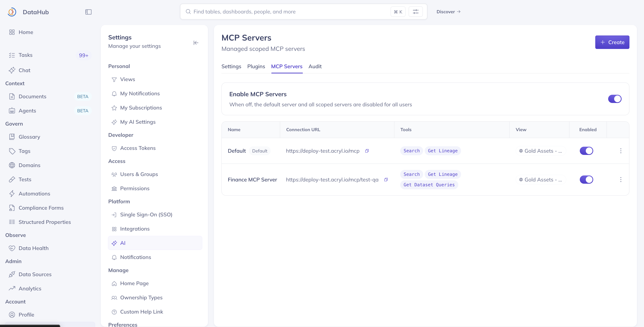Open Ownership Types settings
The image size is (644, 327).
[x=155, y=298]
